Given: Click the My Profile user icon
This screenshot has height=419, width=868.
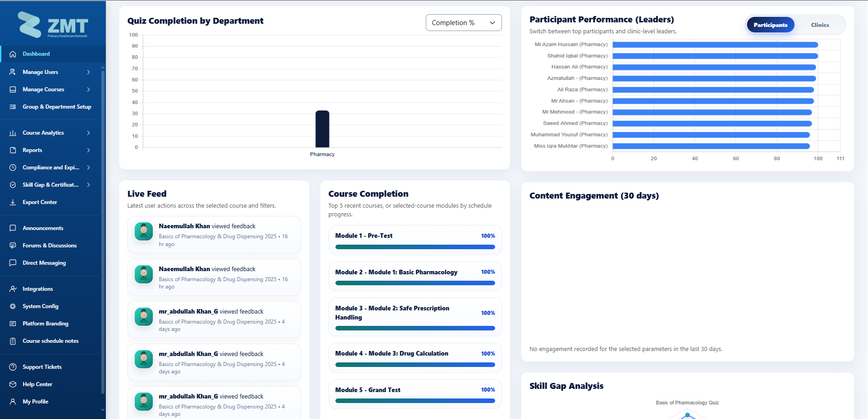Looking at the screenshot, I should click(13, 402).
